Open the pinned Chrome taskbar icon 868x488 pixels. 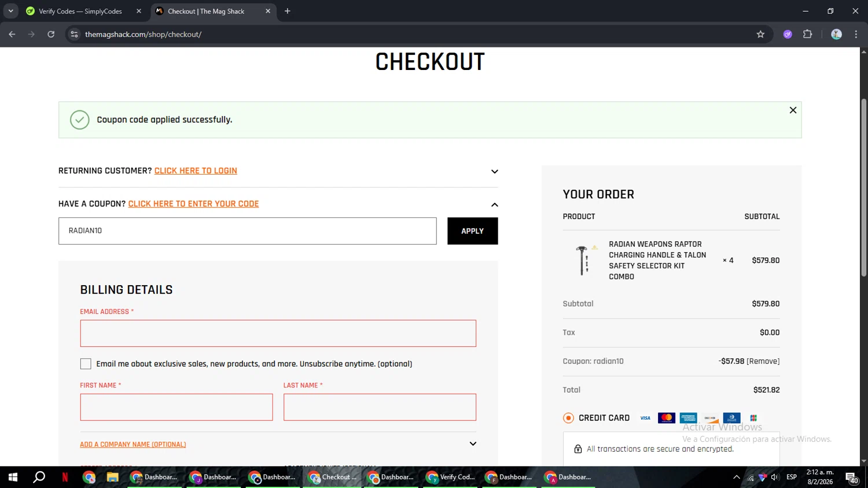tap(89, 477)
